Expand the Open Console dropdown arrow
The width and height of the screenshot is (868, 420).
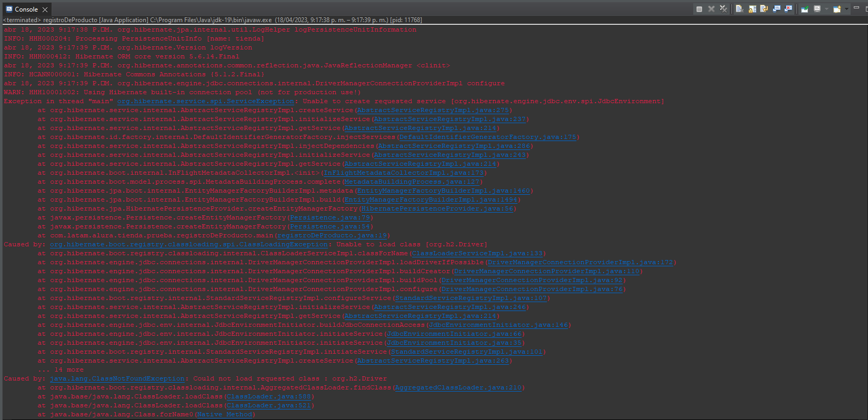pyautogui.click(x=846, y=9)
